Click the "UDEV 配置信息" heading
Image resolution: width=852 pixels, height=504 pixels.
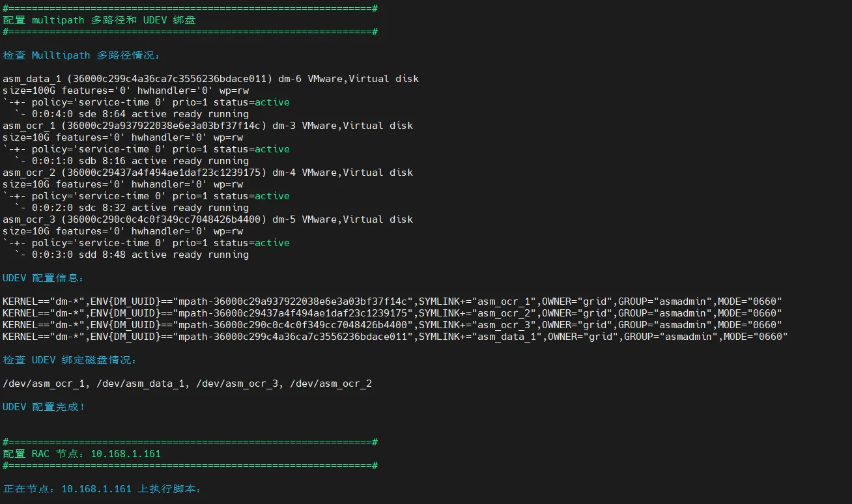pyautogui.click(x=43, y=278)
